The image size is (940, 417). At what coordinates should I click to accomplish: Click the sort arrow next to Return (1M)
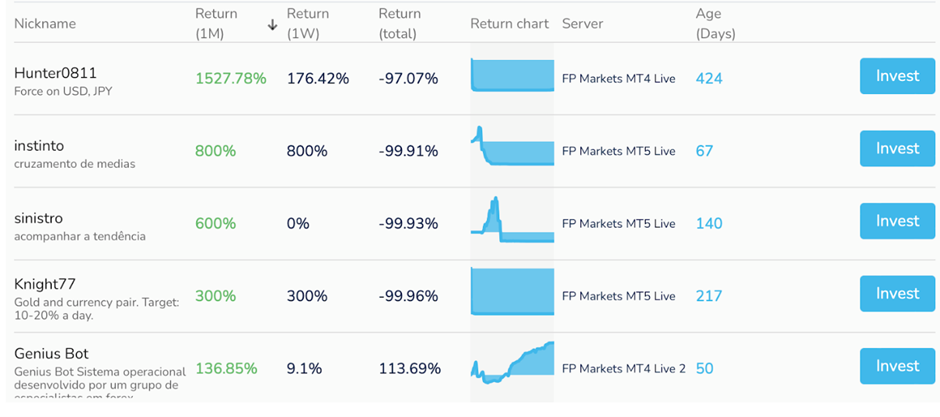coord(273,25)
